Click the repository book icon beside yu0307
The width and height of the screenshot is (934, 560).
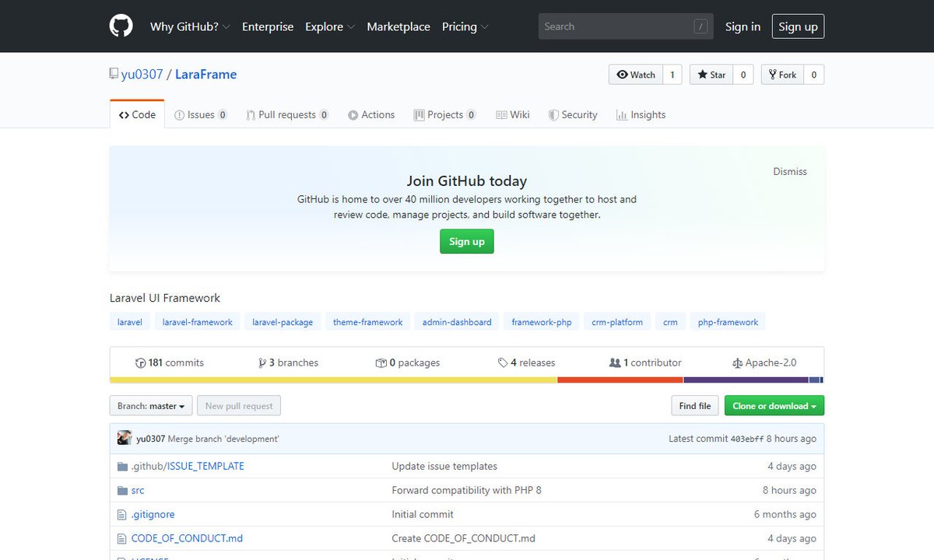[114, 75]
